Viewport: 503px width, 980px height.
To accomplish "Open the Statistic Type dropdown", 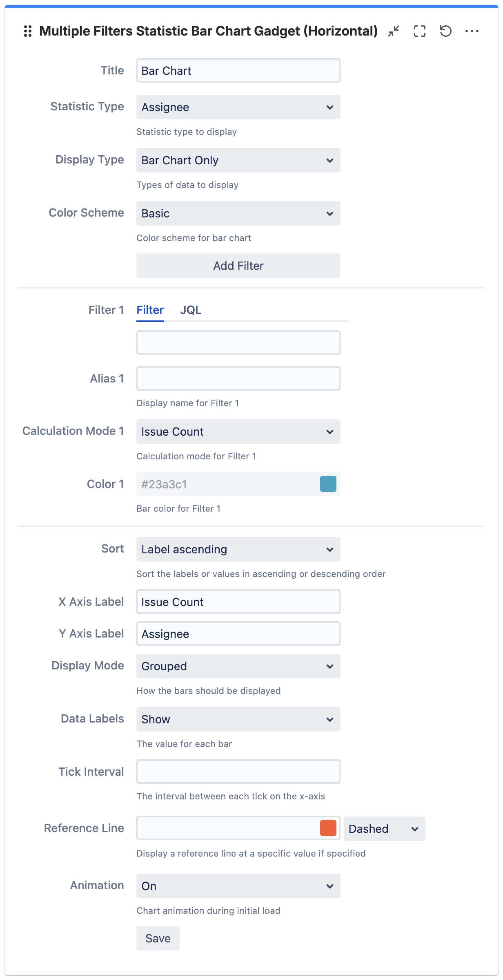I will (x=238, y=107).
